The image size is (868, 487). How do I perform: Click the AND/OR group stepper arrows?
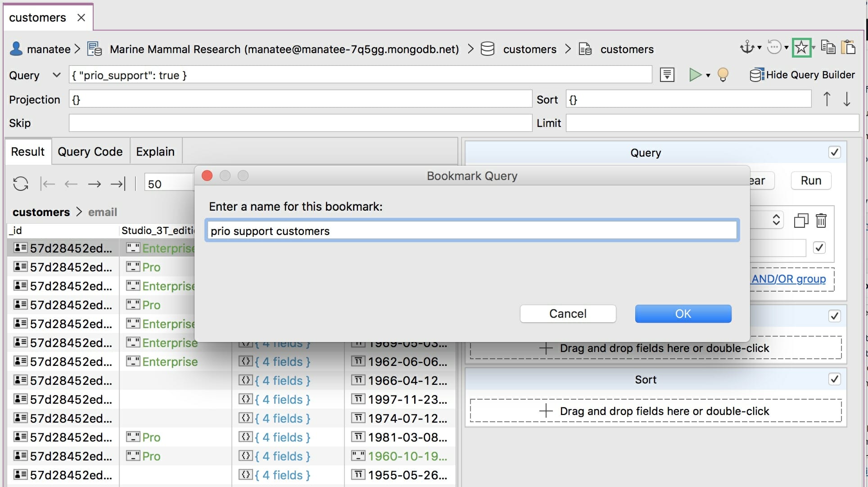[x=776, y=220]
